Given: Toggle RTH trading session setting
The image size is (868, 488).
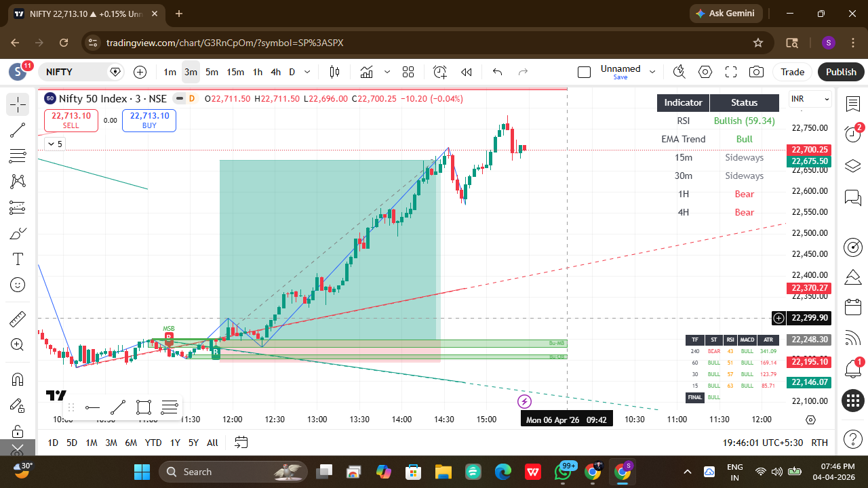Looking at the screenshot, I should click(x=819, y=443).
